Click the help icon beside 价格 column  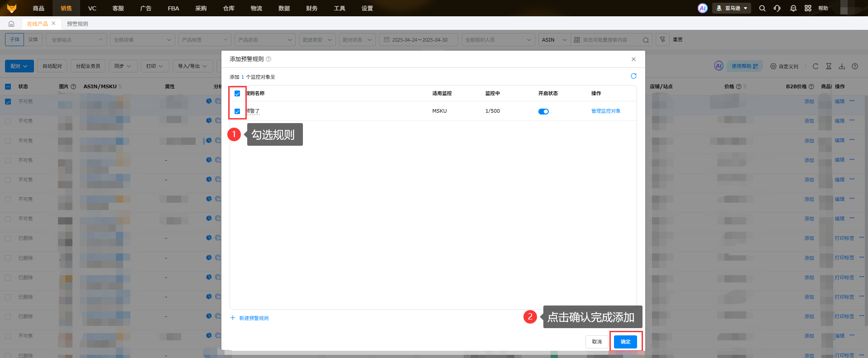(739, 86)
